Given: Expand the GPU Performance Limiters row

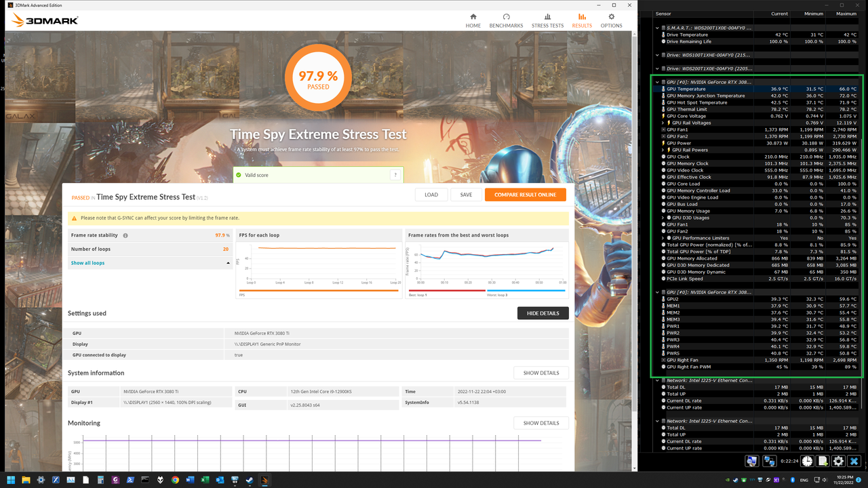Looking at the screenshot, I should [663, 238].
